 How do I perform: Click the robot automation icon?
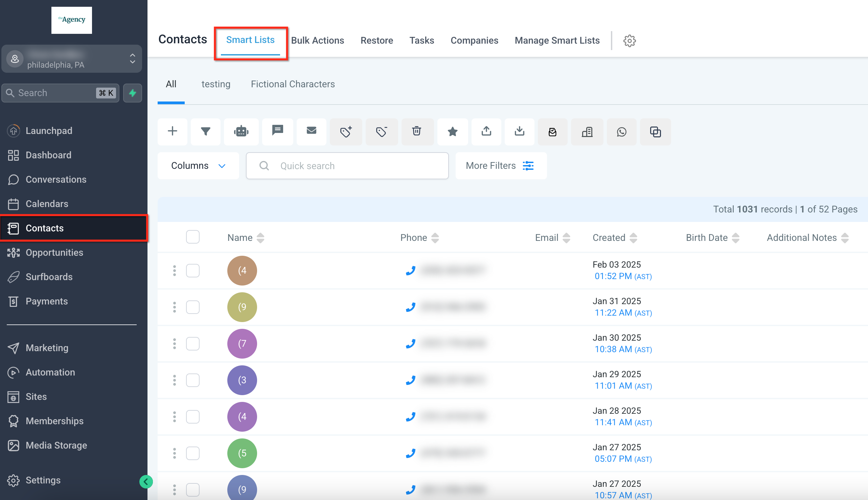(x=241, y=132)
